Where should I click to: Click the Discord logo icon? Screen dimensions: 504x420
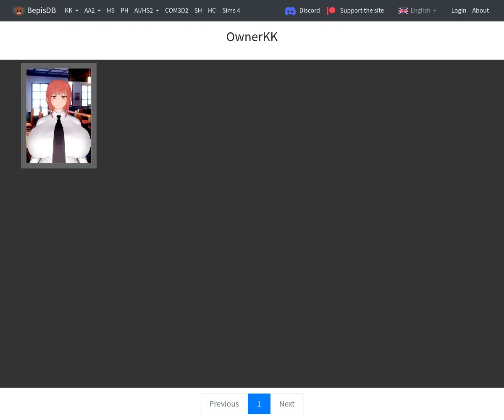pos(290,11)
